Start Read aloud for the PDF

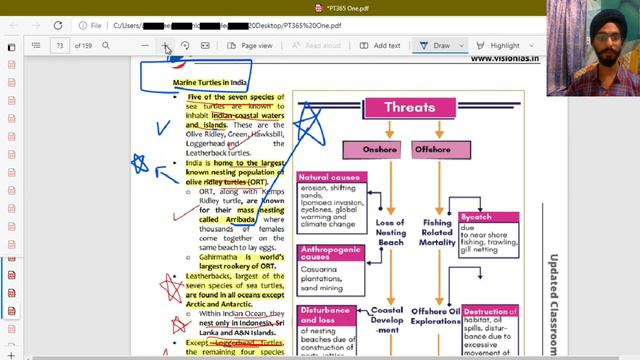316,46
